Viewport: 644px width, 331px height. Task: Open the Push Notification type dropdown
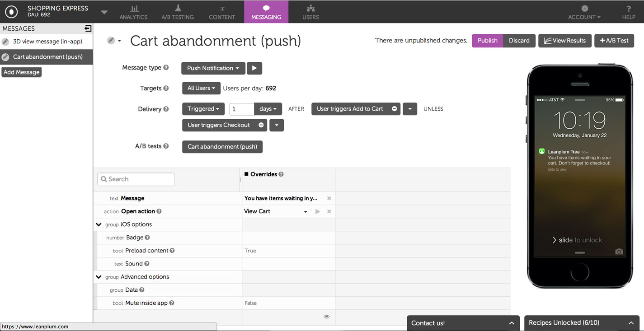213,68
